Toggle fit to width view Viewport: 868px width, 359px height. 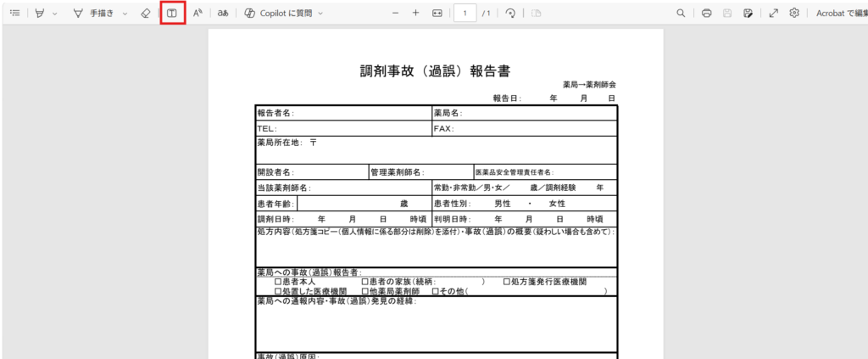437,14
